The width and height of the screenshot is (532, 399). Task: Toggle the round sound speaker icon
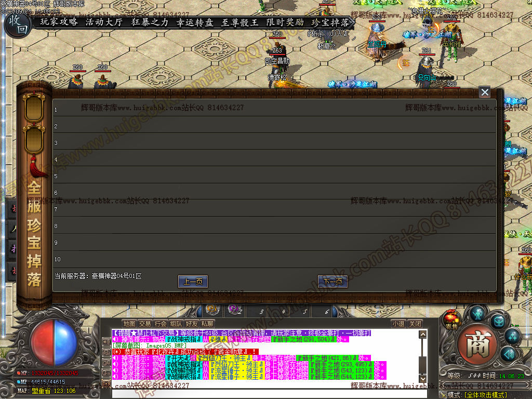(x=508, y=354)
